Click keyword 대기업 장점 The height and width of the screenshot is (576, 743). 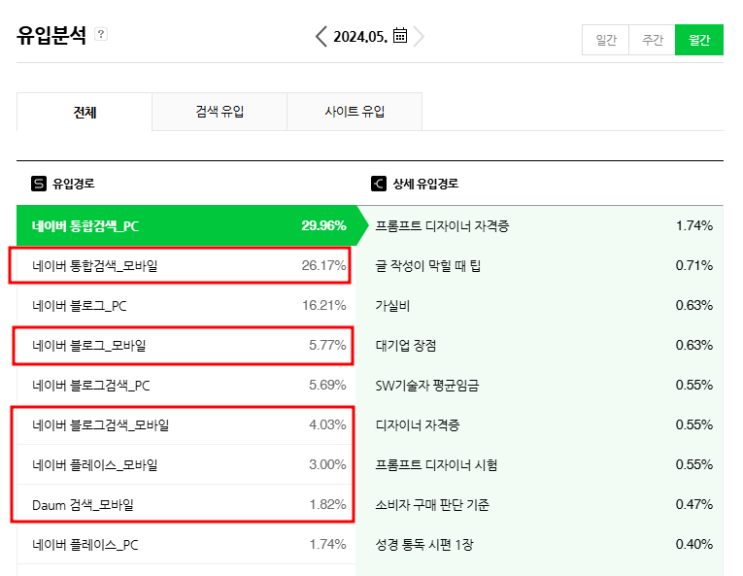(406, 345)
